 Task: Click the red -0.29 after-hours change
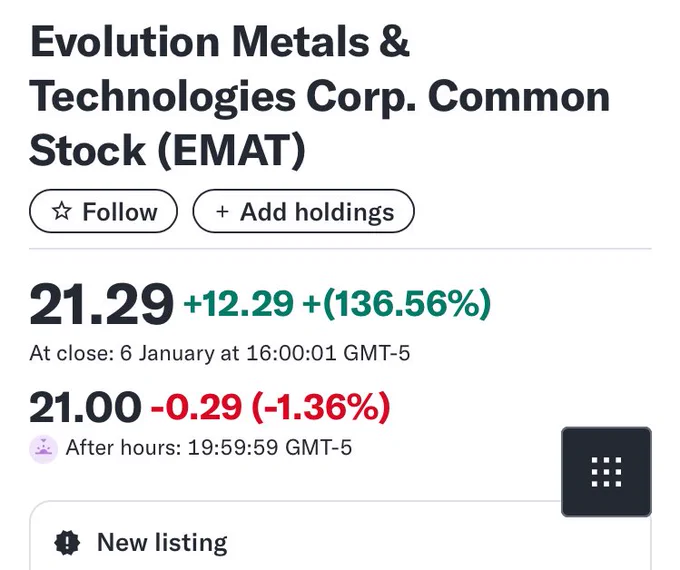pos(196,407)
